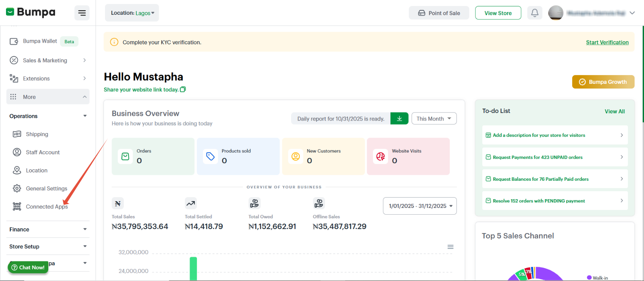Click the Orders card icon
The image size is (644, 281).
(x=125, y=156)
